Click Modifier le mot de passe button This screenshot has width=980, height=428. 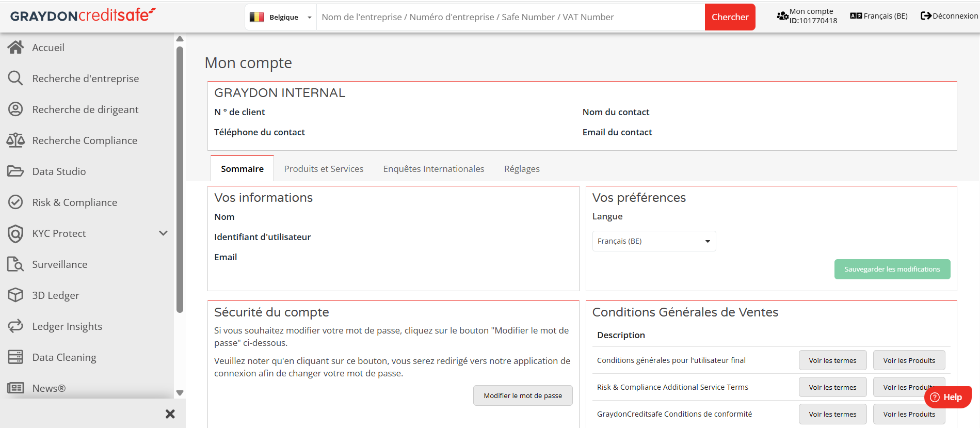[523, 395]
